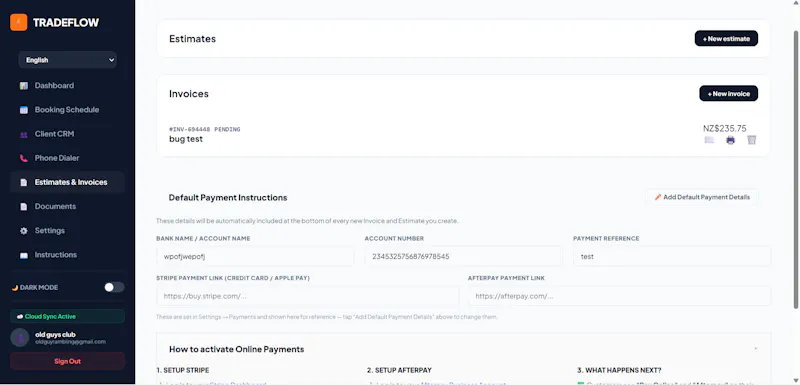Click the 1. SETUP STRIPE heading
The height and width of the screenshot is (385, 800).
[183, 370]
